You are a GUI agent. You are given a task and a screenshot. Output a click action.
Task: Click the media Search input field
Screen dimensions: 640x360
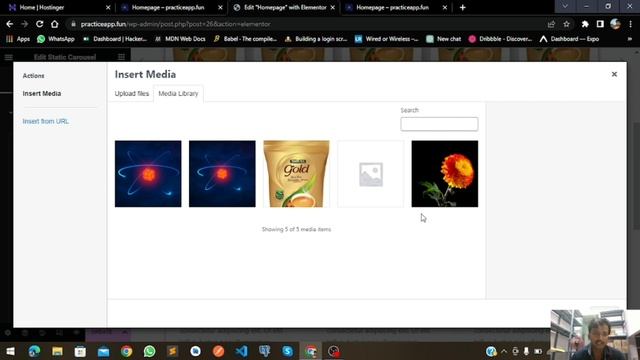439,124
